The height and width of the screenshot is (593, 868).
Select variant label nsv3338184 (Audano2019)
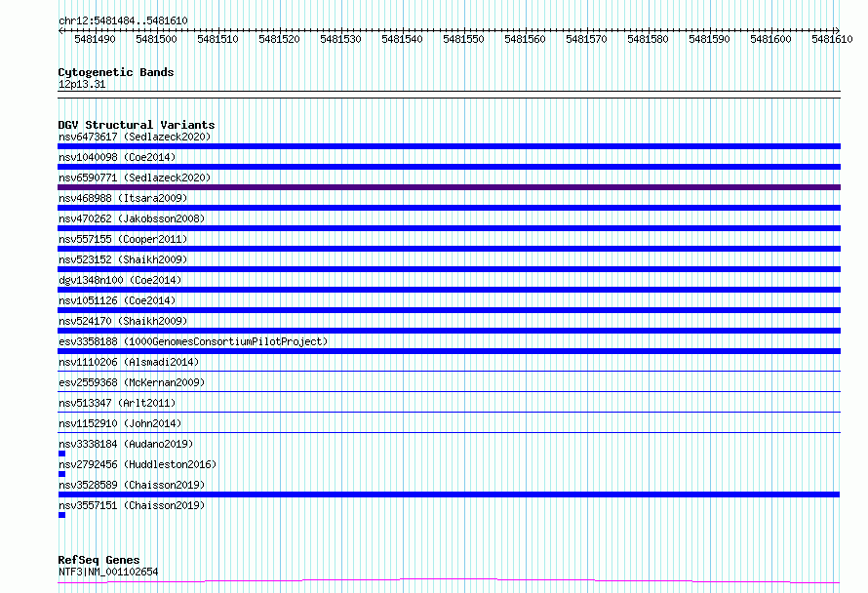click(x=126, y=444)
